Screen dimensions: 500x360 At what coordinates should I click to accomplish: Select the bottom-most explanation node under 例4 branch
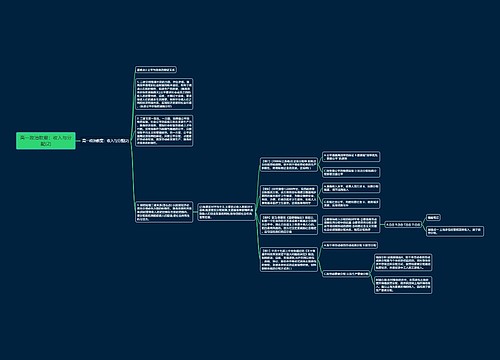(x=403, y=285)
